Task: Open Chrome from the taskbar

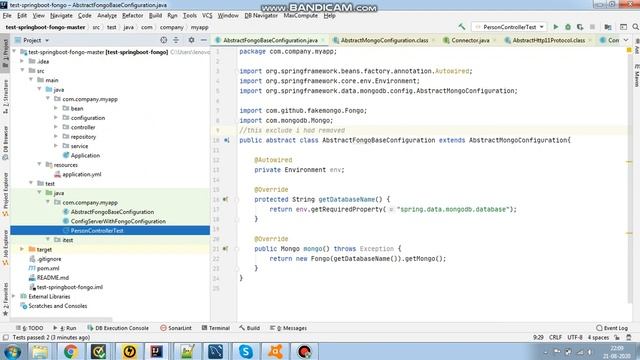Action: tap(70, 351)
